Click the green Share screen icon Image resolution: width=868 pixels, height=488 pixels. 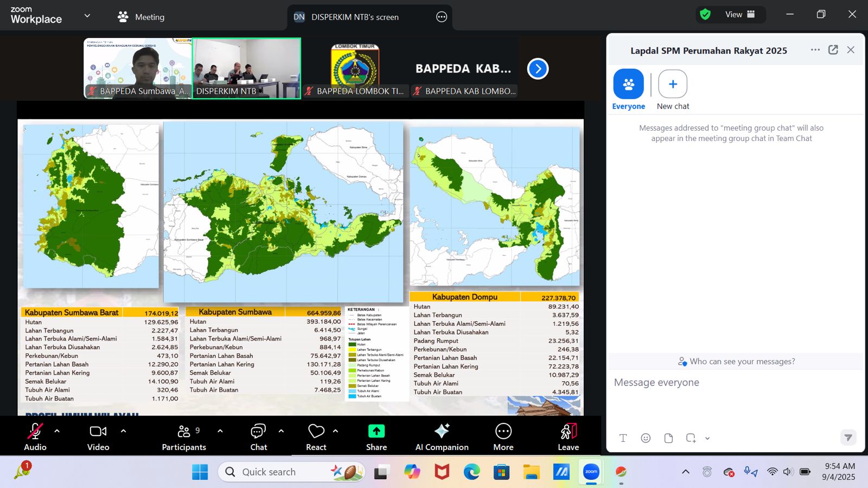tap(376, 431)
